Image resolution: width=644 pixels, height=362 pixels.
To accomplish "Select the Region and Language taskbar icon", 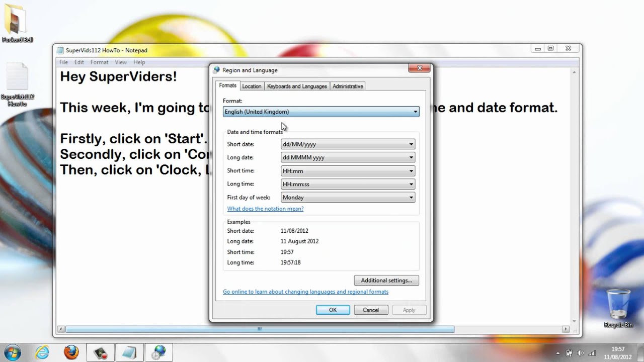I will tap(158, 352).
